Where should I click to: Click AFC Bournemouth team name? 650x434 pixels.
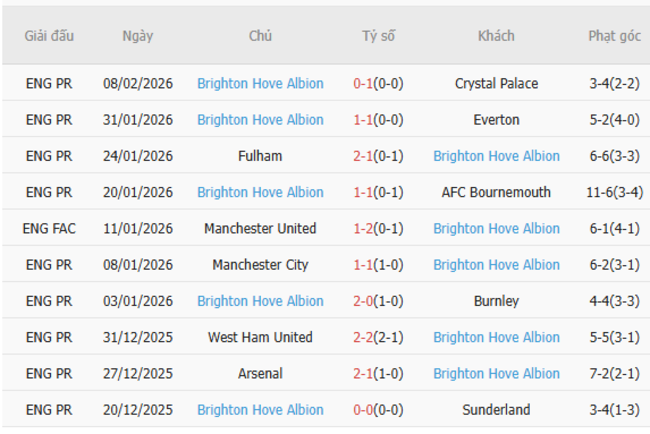point(496,192)
